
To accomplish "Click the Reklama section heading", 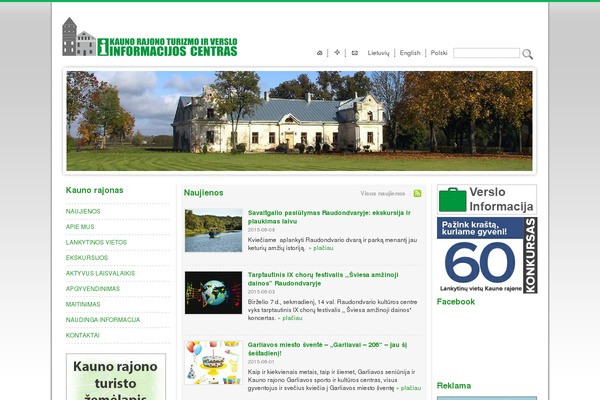I will 454,385.
